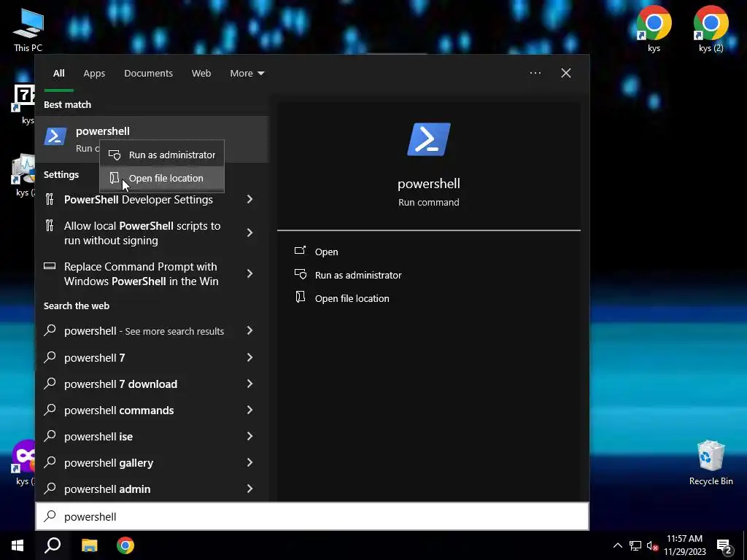Expand arrow for 'powershell 7 download'
The image size is (747, 560).
[x=249, y=384]
